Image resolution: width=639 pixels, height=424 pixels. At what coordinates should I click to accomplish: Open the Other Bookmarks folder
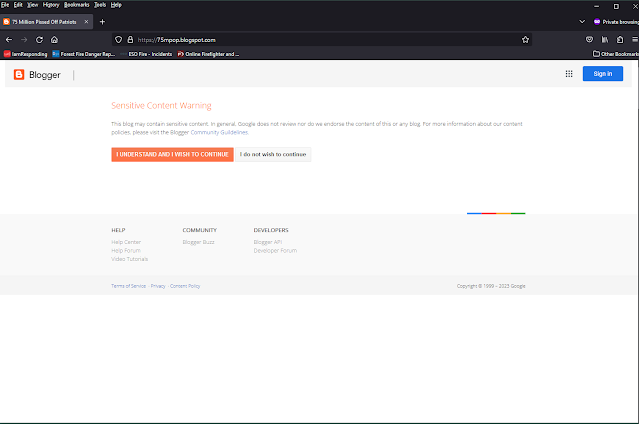[x=615, y=54]
